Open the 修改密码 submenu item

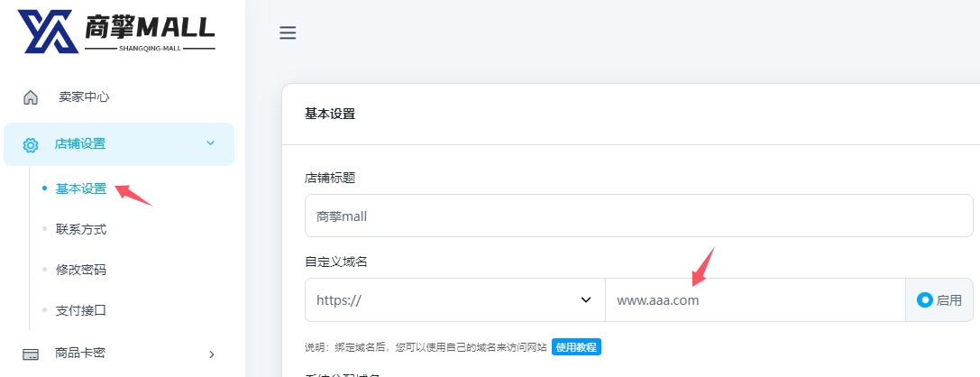click(x=81, y=270)
